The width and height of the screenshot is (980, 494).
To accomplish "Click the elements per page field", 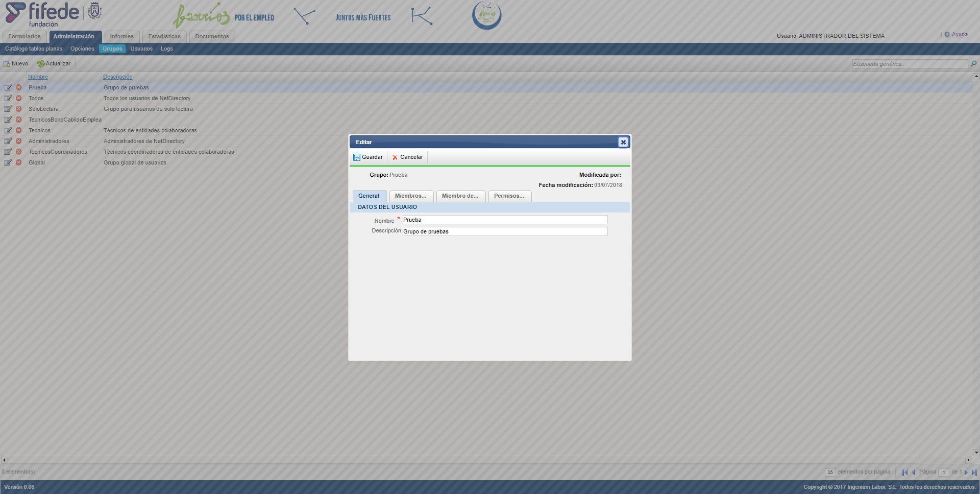I will tap(830, 473).
